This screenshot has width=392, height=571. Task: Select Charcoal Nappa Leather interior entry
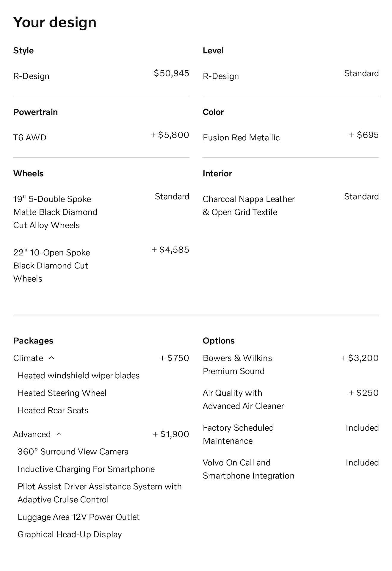[248, 206]
